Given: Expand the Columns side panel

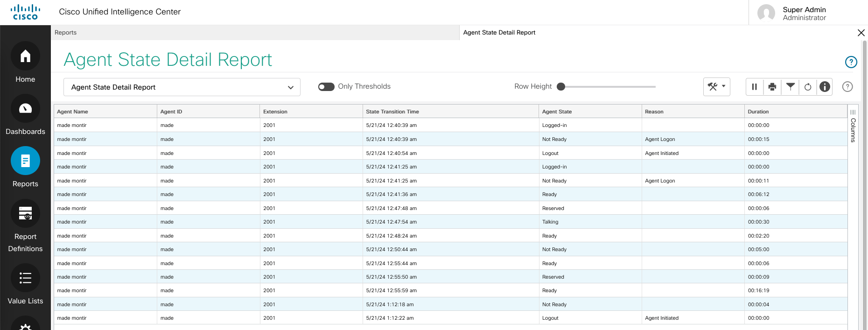Looking at the screenshot, I should (x=853, y=126).
